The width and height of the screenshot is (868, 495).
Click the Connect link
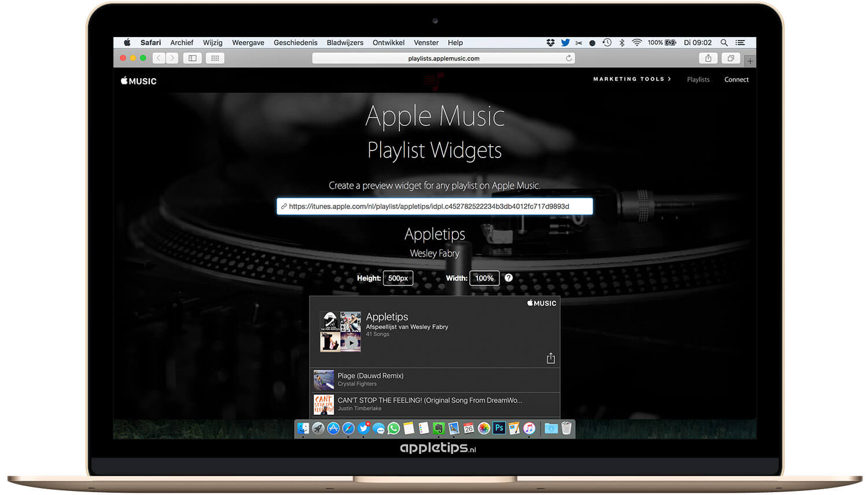pyautogui.click(x=736, y=79)
